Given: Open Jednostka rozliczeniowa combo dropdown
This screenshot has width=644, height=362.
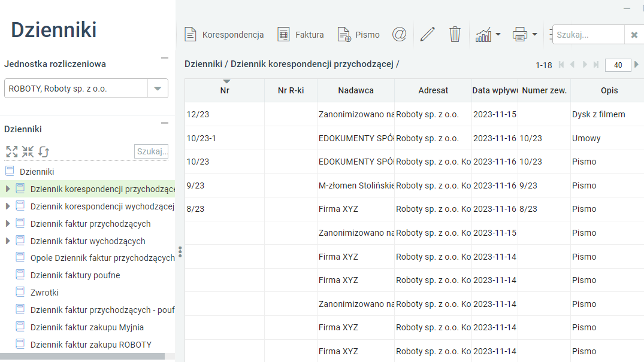Looking at the screenshot, I should 158,89.
